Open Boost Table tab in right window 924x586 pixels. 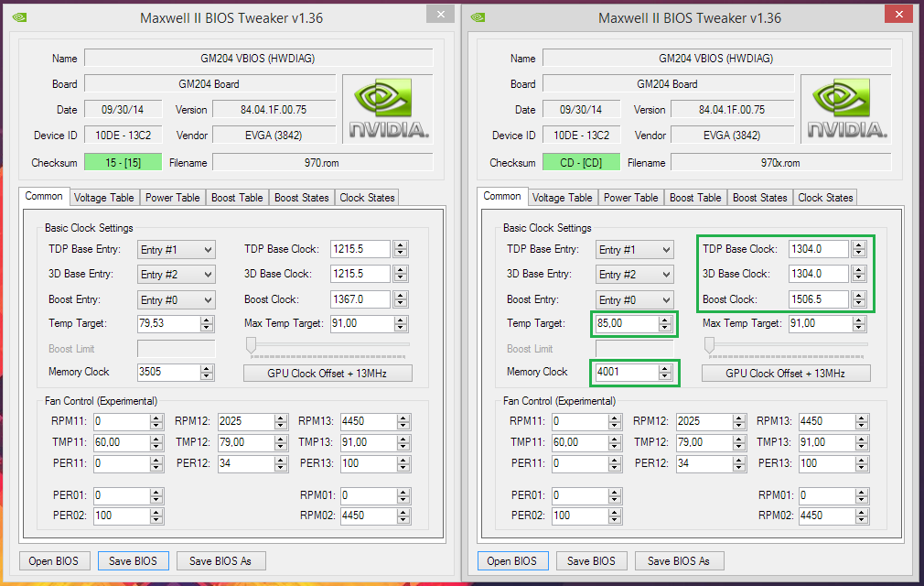(695, 198)
